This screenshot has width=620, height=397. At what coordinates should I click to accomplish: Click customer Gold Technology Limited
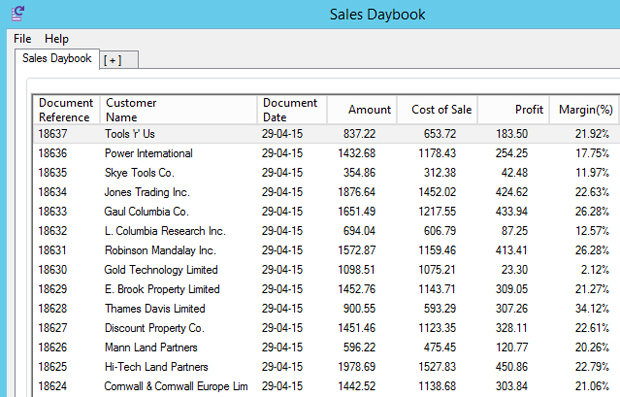coord(161,270)
